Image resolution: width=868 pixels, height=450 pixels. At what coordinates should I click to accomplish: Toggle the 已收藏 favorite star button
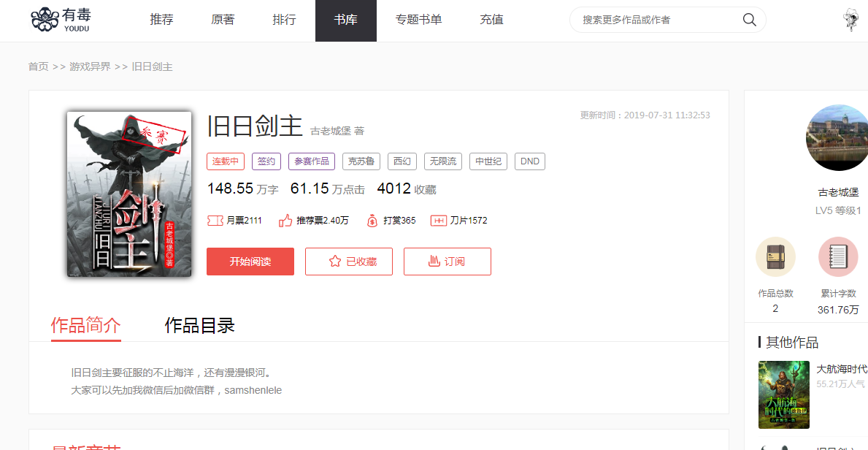(349, 262)
